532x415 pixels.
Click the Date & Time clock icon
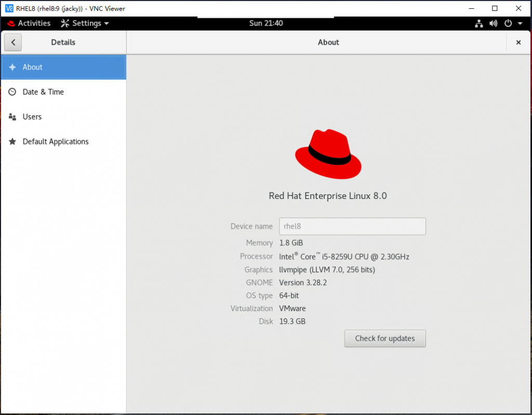pyautogui.click(x=12, y=92)
